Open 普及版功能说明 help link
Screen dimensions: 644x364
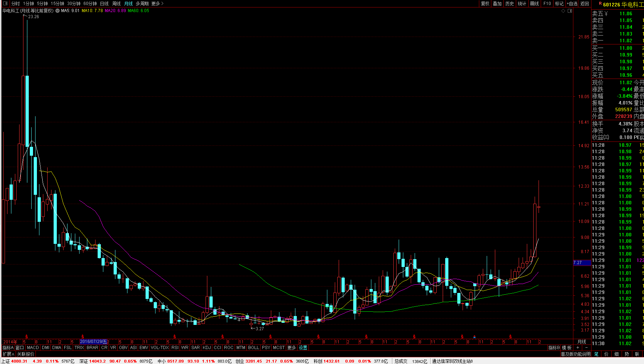tap(575, 354)
